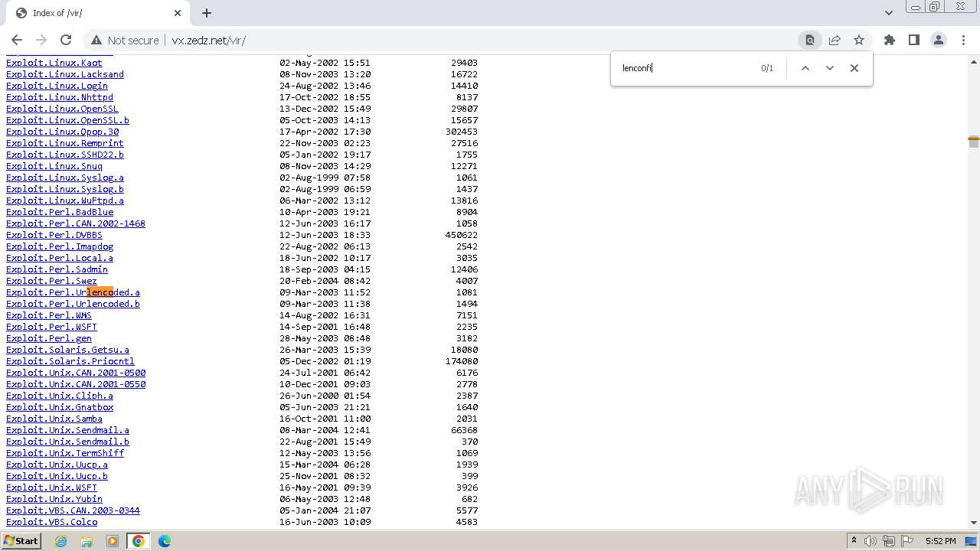Open the Exploit.Unix.Gnatbox link
Viewport: 980px width, 551px height.
coord(60,407)
